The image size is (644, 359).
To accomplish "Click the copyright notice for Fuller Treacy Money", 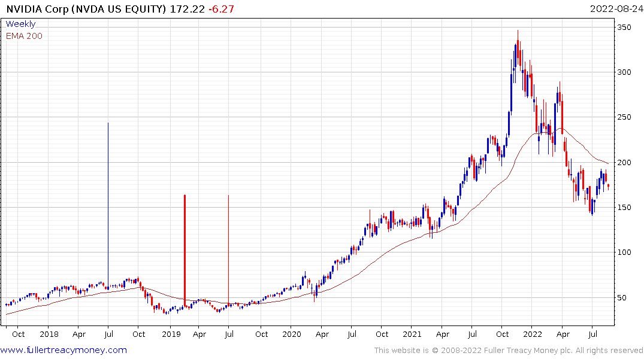I will coord(509,351).
